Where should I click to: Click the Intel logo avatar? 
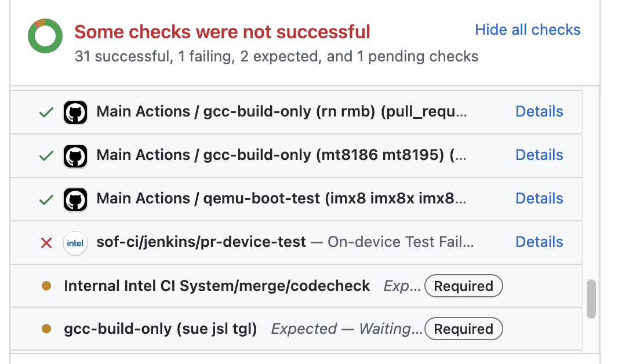(x=75, y=242)
